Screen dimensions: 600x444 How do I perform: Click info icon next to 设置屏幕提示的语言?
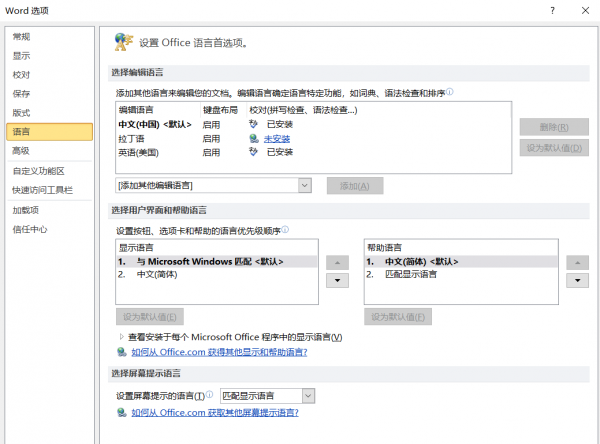click(209, 394)
